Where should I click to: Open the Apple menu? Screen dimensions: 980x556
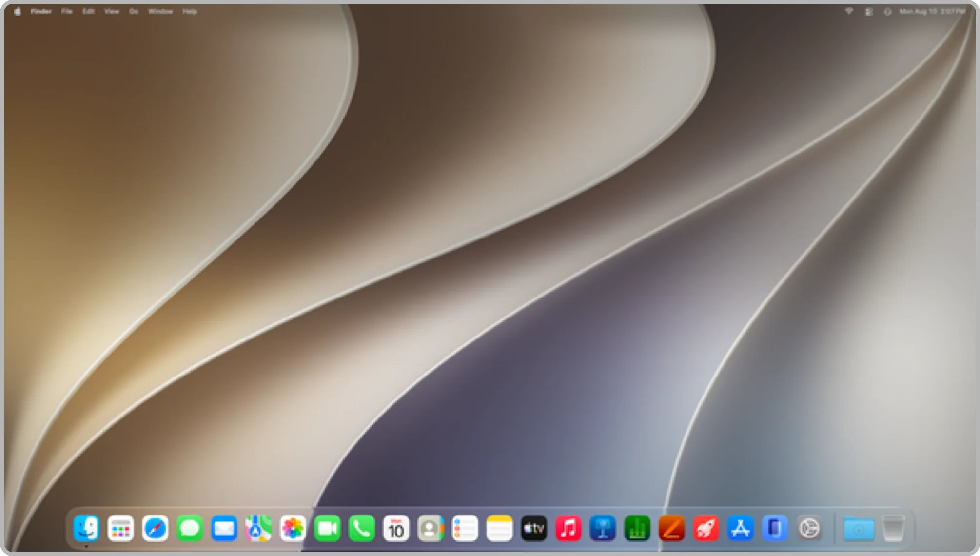(x=18, y=11)
